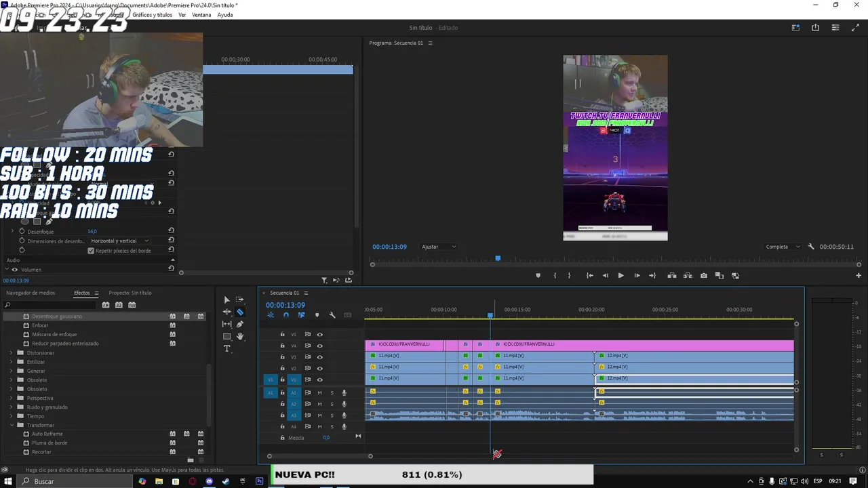Click the Comparison View button
868x488 pixels.
pos(719,276)
